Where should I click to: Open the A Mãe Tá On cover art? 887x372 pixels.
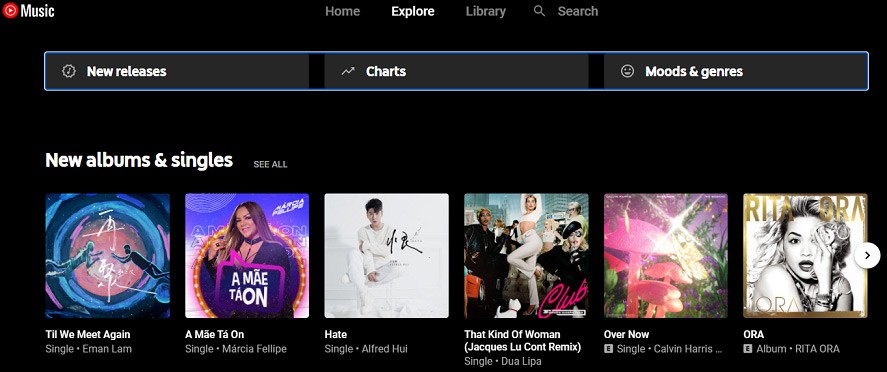click(247, 256)
